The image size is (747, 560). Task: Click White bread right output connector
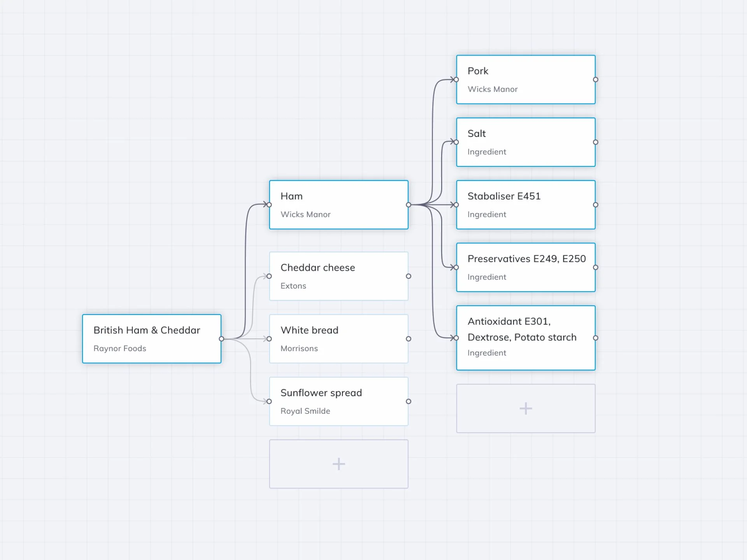click(x=409, y=339)
